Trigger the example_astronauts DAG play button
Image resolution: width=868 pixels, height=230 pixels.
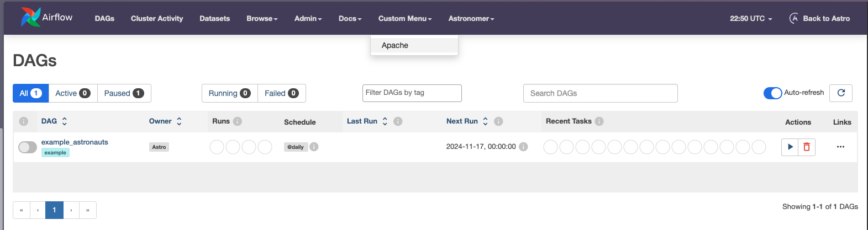tap(790, 147)
